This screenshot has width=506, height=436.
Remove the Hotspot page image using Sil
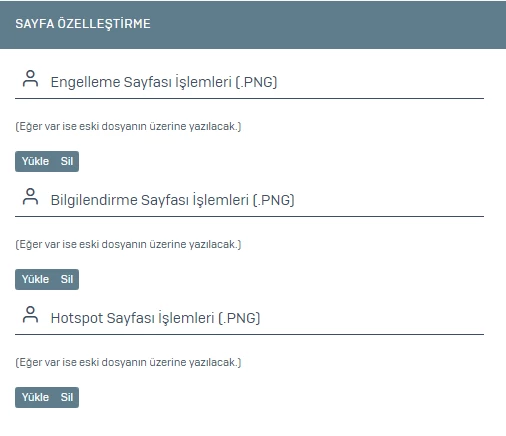click(x=67, y=397)
